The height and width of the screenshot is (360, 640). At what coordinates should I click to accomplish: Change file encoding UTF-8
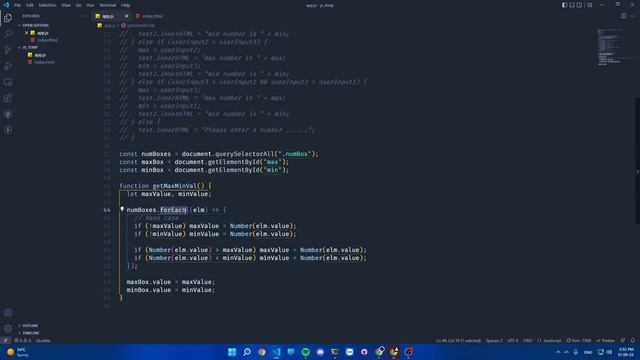point(513,340)
